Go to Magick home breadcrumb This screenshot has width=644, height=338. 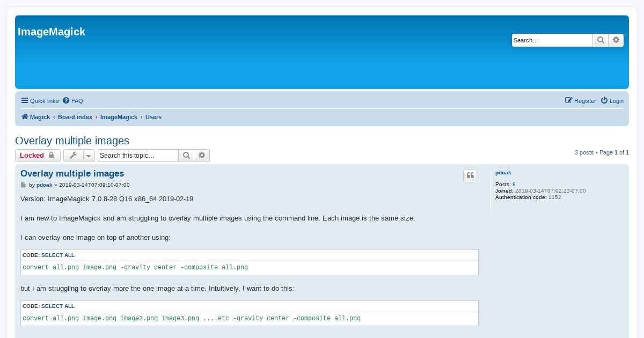[x=35, y=117]
